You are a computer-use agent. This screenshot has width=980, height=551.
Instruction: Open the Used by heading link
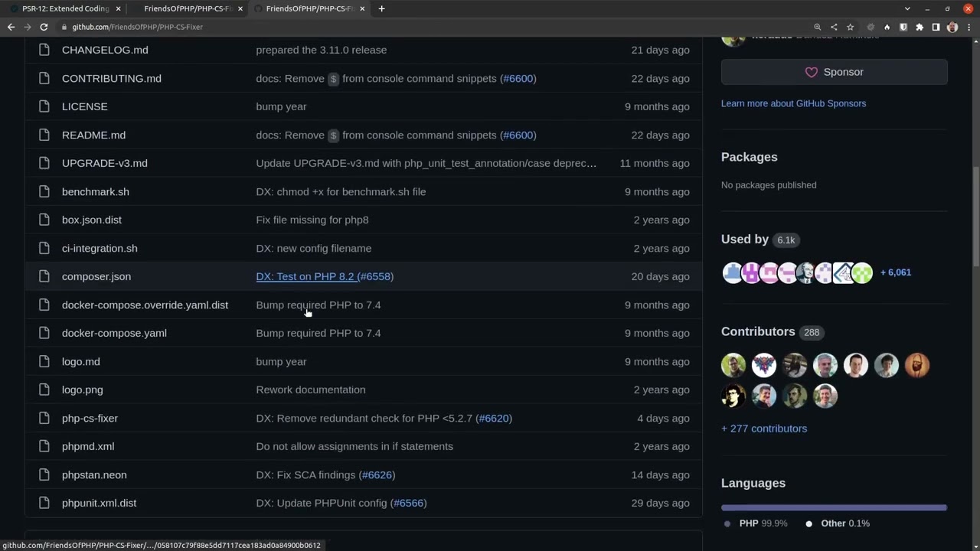pos(760,240)
